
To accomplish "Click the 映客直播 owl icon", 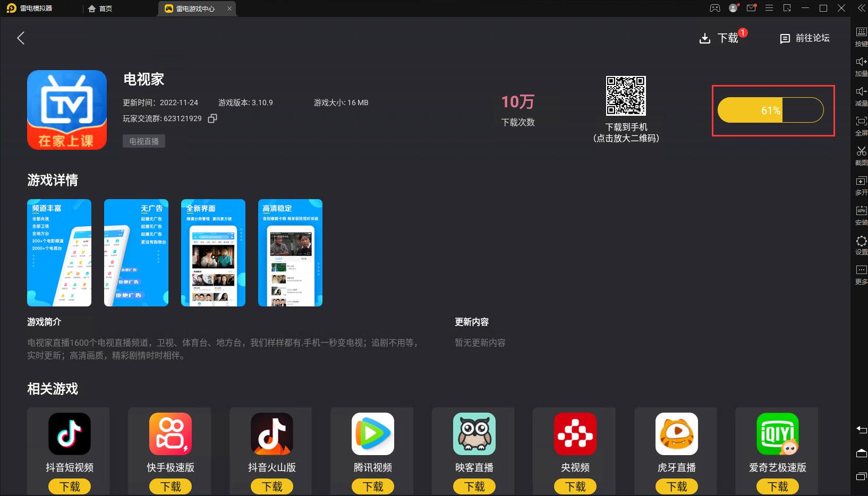I will [x=474, y=434].
